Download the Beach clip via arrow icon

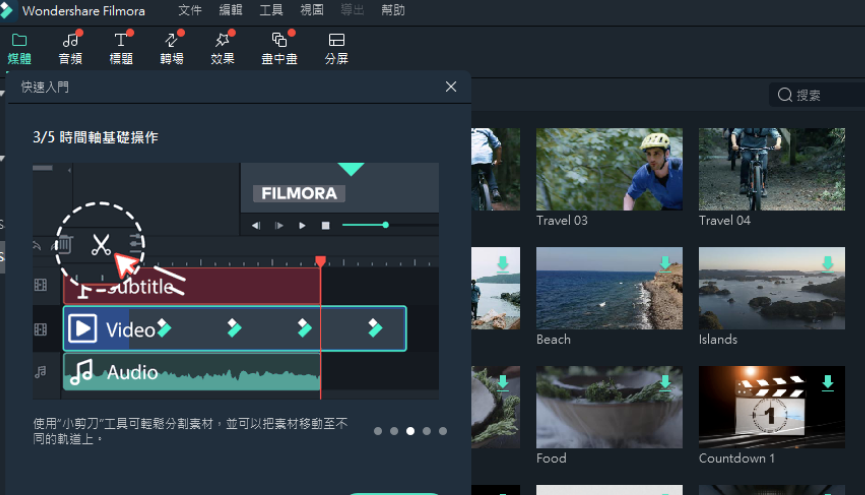[665, 264]
